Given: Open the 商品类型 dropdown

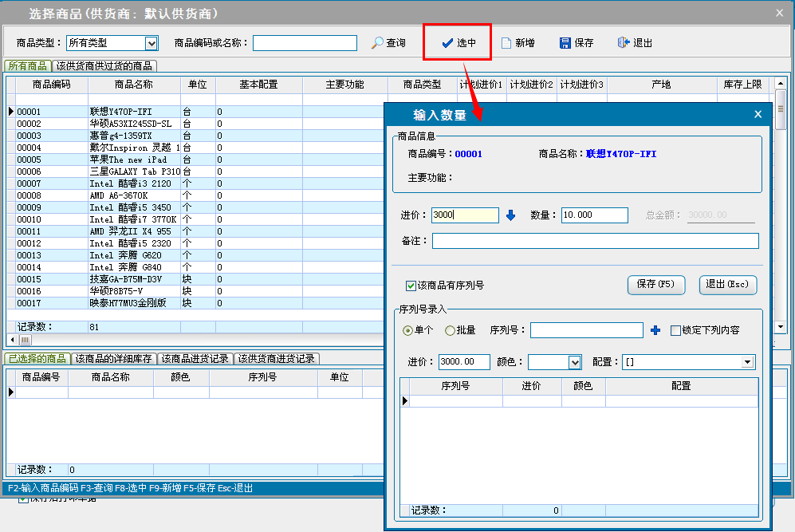Looking at the screenshot, I should 152,43.
